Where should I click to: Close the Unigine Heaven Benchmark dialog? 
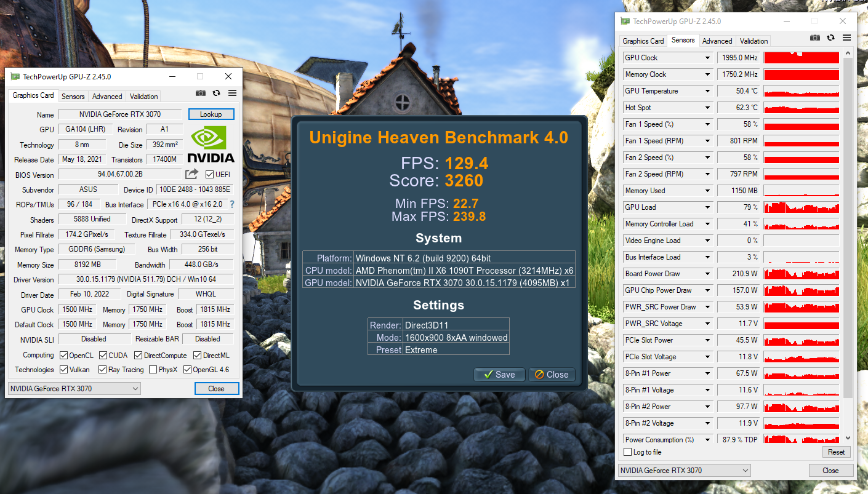click(552, 375)
